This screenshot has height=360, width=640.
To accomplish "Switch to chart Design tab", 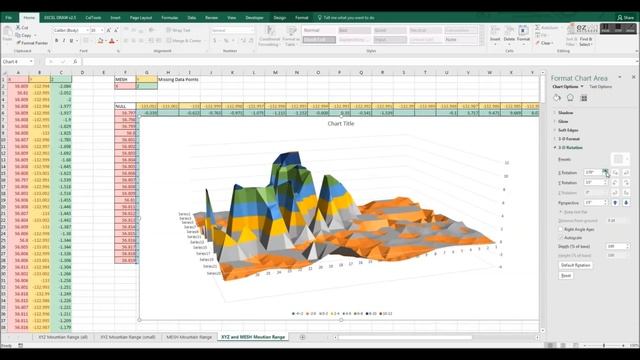I will point(280,18).
